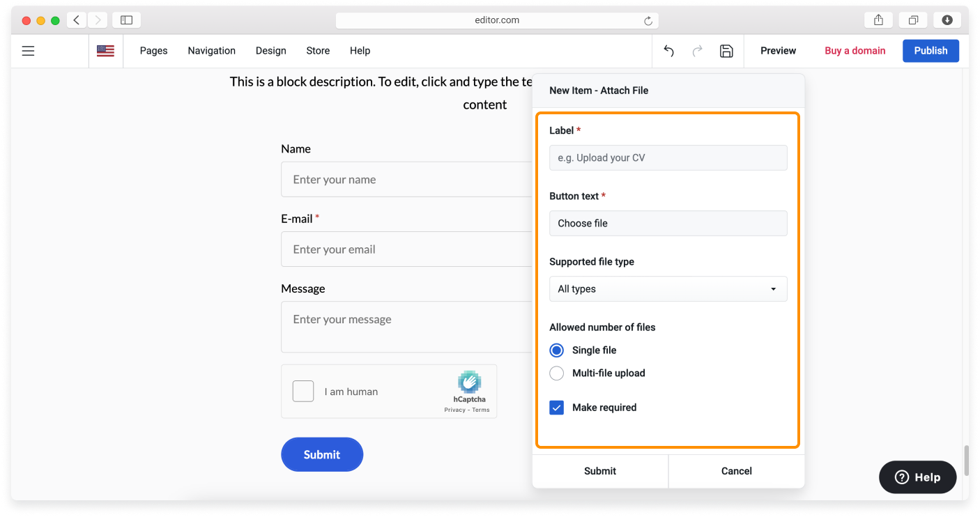980x517 pixels.
Task: Click the block description text
Action: tap(382, 93)
